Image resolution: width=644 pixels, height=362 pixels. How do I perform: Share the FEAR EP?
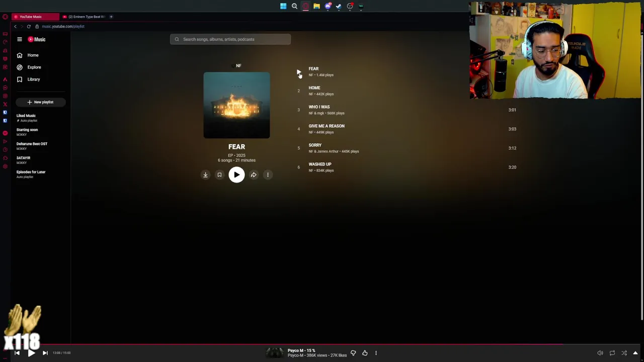254,175
